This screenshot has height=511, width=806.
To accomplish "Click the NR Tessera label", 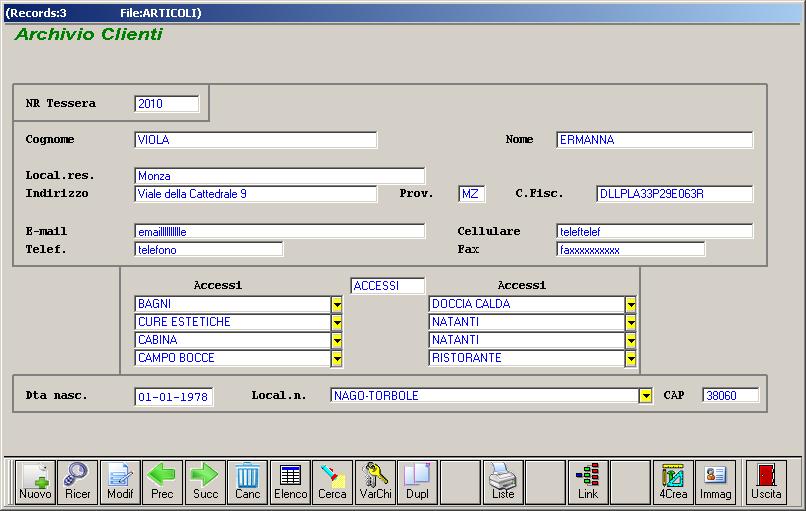I will [x=61, y=103].
